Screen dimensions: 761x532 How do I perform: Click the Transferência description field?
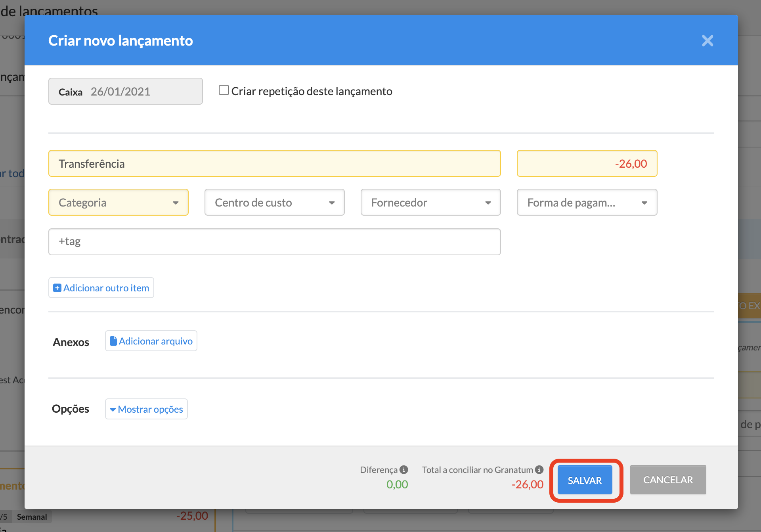(274, 163)
